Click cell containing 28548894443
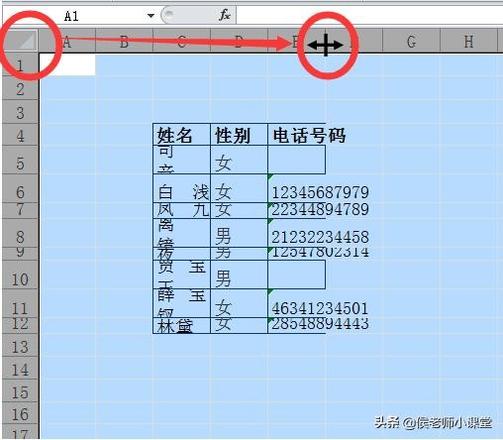 click(x=297, y=325)
